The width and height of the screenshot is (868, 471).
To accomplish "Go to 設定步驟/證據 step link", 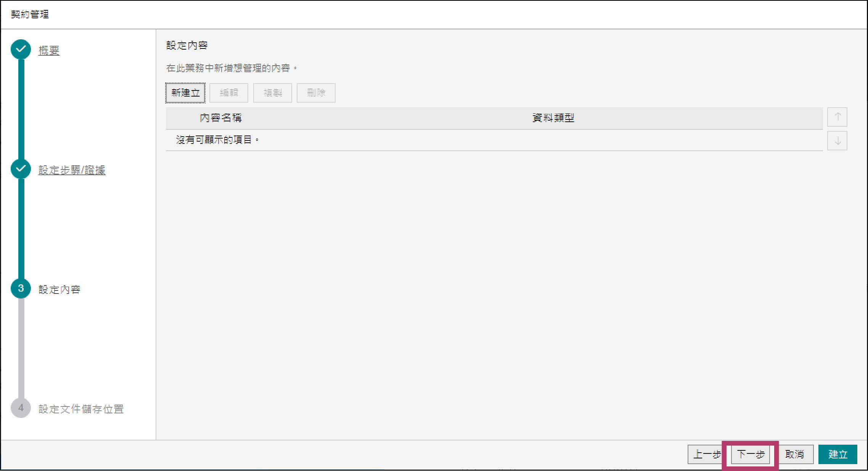I will (x=72, y=170).
